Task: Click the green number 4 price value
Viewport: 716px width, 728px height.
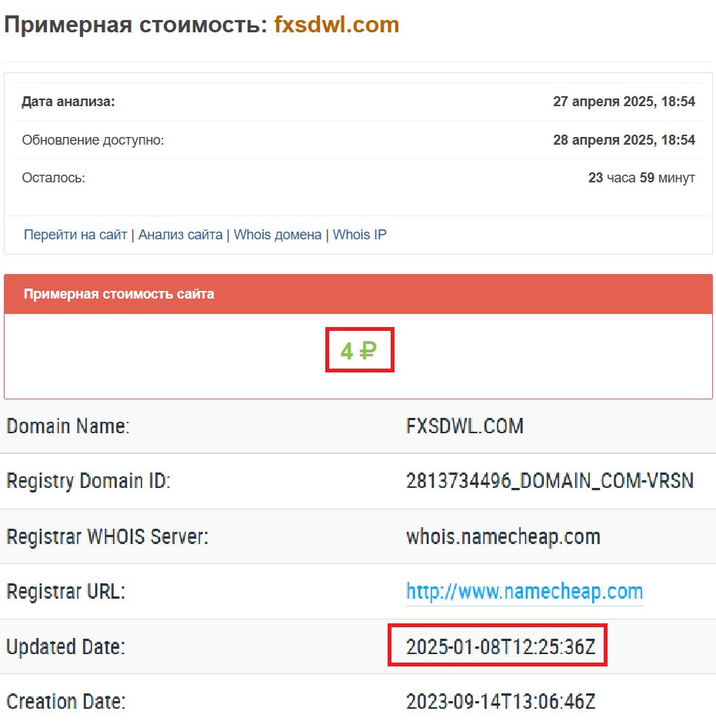Action: 347,352
